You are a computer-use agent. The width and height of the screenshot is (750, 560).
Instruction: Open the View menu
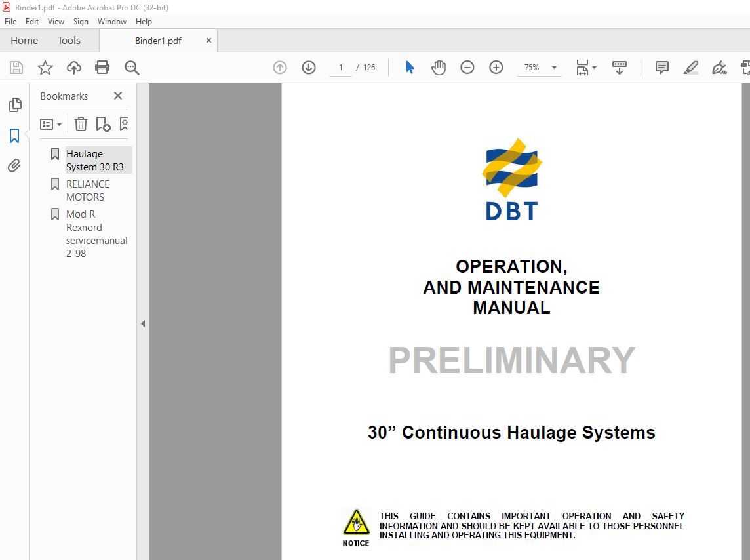[x=56, y=22]
